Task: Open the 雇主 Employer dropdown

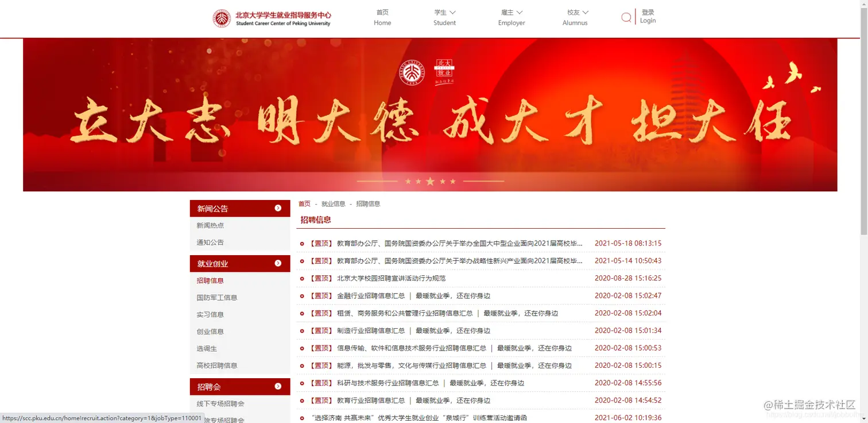Action: (510, 17)
